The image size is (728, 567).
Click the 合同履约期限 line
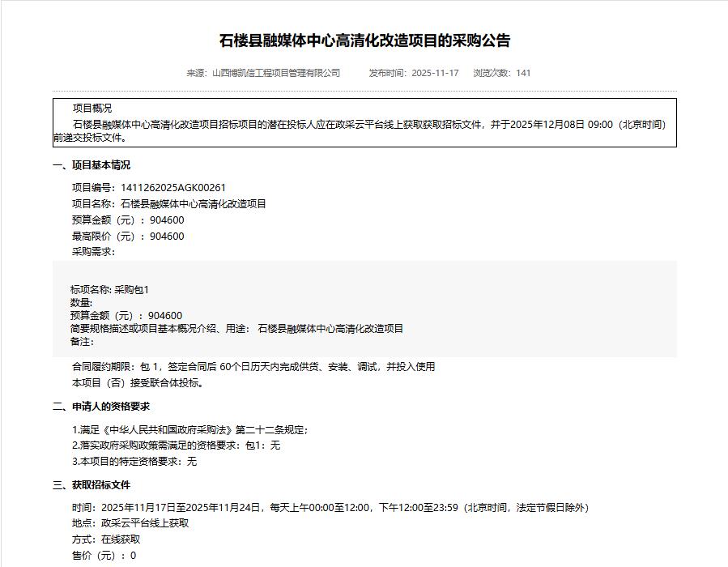click(x=253, y=367)
